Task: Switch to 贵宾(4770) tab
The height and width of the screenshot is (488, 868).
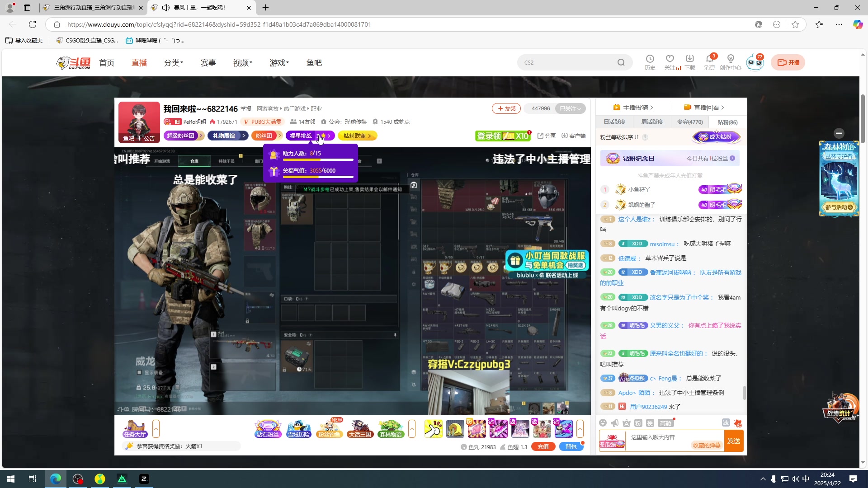Action: click(x=689, y=122)
